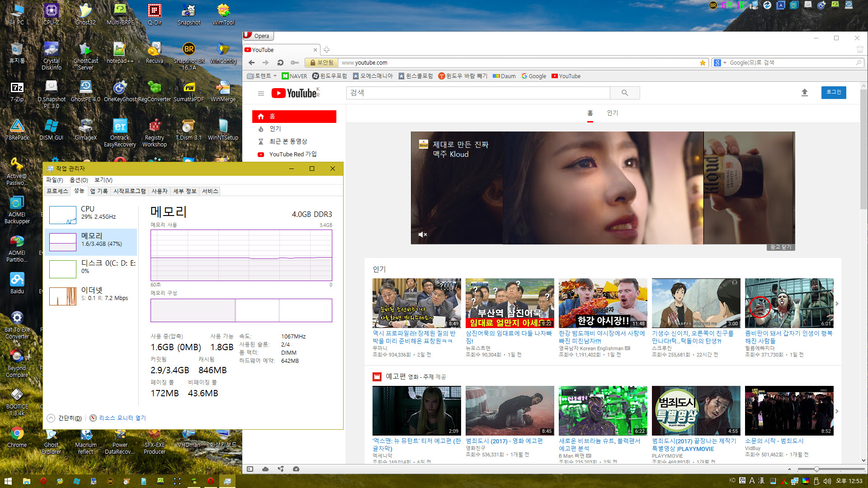Click YouTube Red 가입 sidebar link
The width and height of the screenshot is (868, 488).
tap(294, 155)
